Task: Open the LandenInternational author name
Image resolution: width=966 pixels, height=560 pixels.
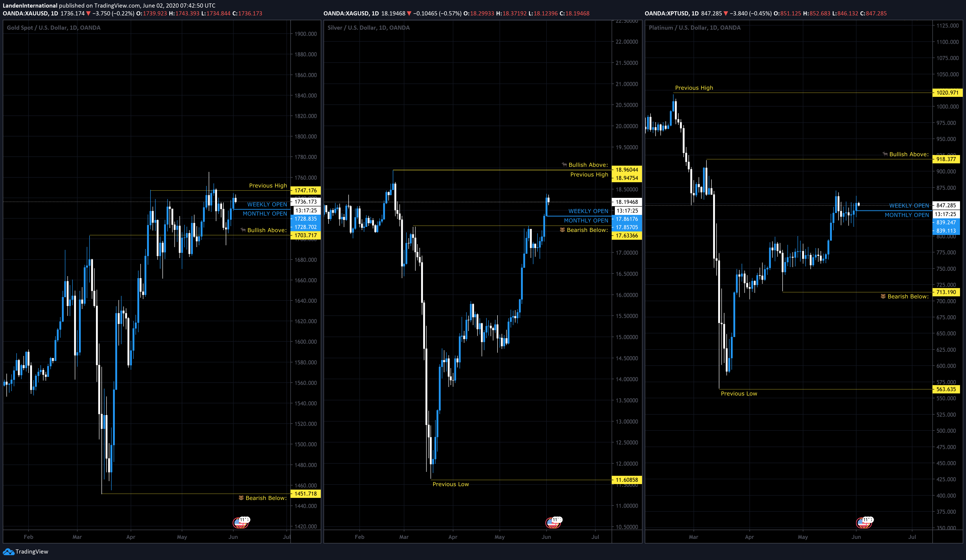Action: pyautogui.click(x=30, y=5)
